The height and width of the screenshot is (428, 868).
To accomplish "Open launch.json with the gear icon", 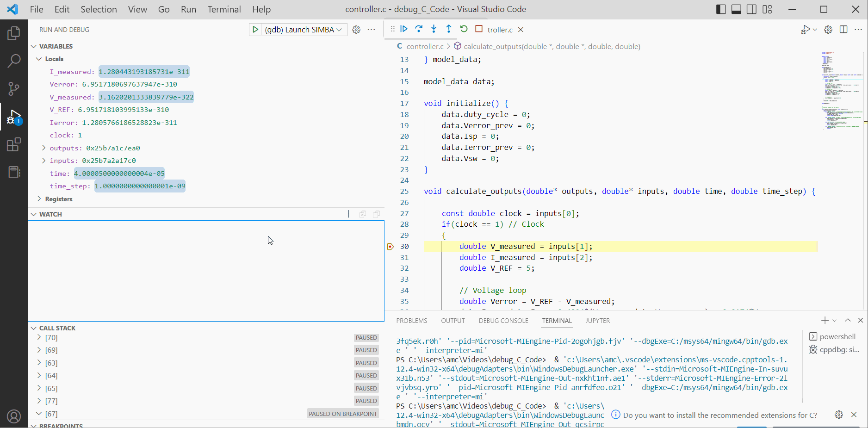I will point(356,30).
